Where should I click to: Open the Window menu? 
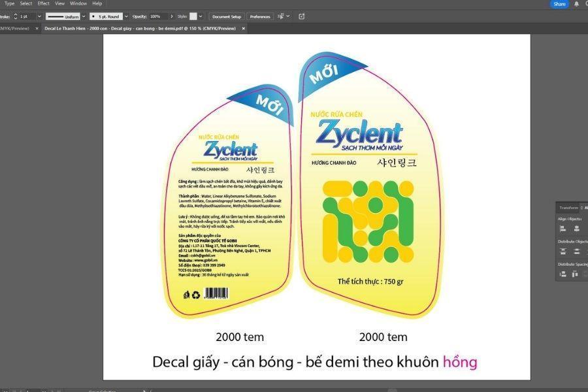point(78,3)
